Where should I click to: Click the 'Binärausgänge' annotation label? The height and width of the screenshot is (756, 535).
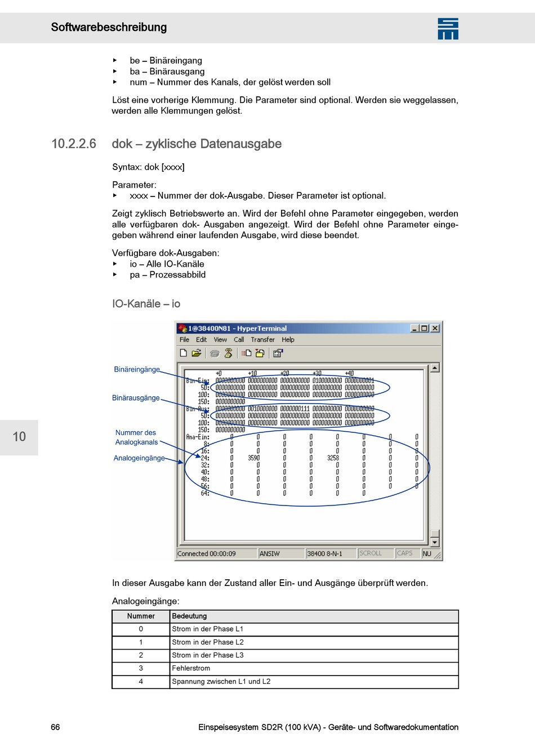pyautogui.click(x=136, y=398)
